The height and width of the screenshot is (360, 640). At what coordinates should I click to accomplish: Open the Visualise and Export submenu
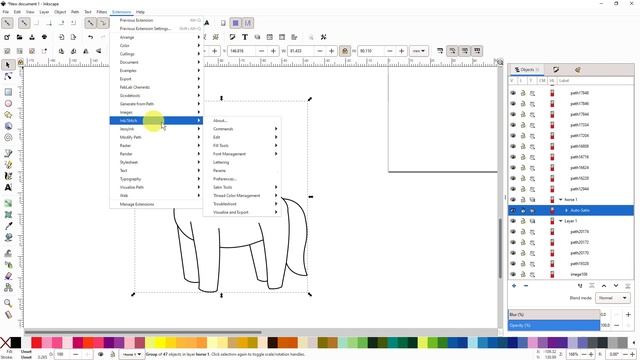click(x=242, y=212)
